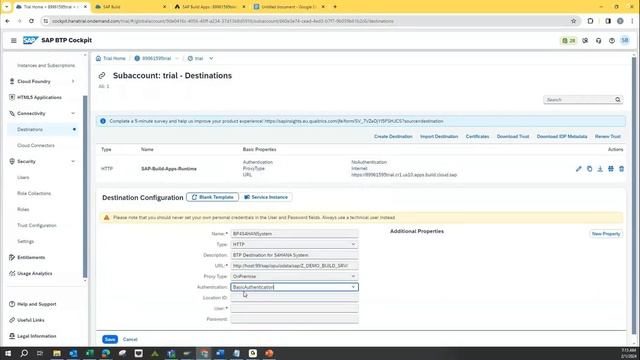Switch to the SAP Build Apps browser tab
Viewport: 640px width, 360px height.
click(x=210, y=7)
